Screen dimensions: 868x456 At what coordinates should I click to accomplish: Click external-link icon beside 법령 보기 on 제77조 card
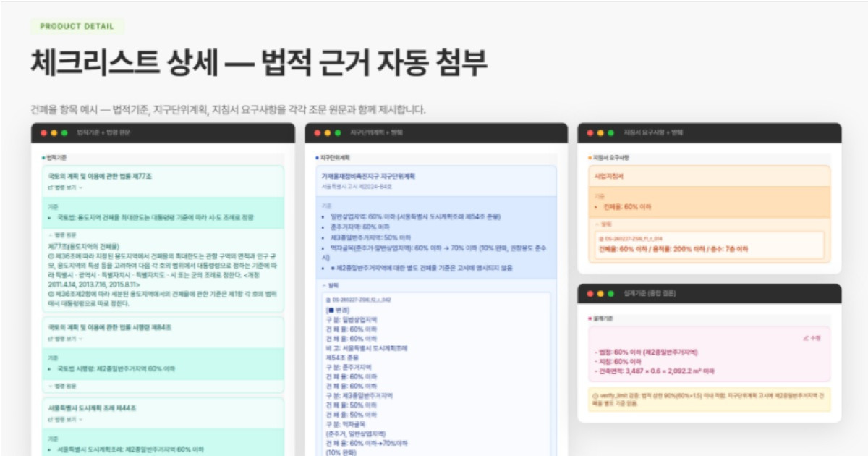pos(51,188)
